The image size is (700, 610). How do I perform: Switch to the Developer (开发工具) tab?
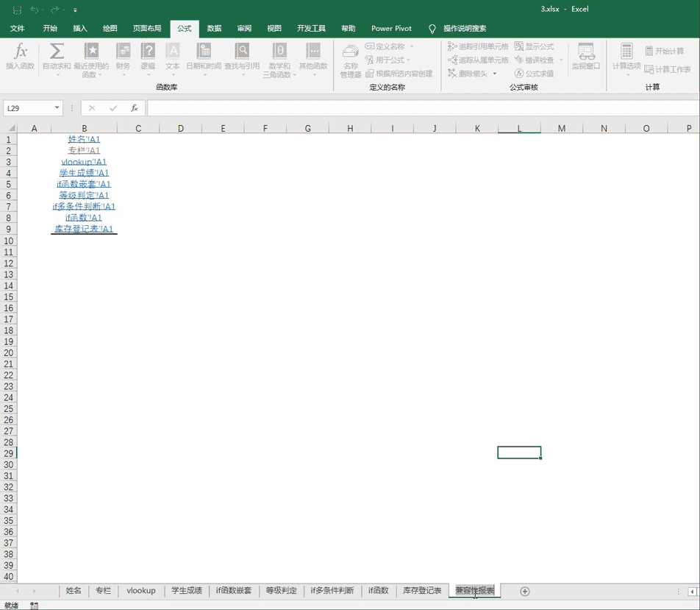[x=311, y=28]
